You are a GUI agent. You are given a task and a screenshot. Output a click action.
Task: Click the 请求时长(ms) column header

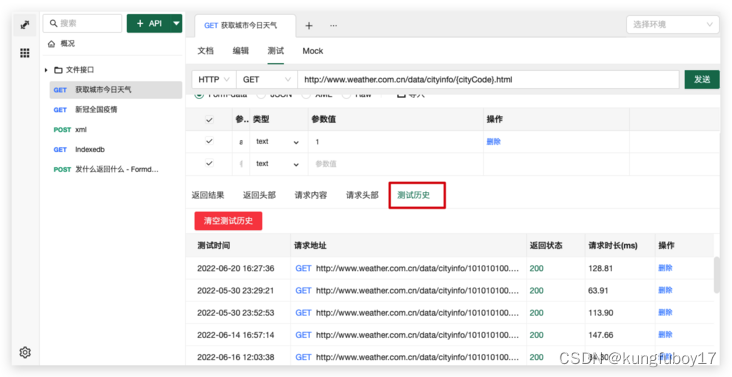click(612, 245)
